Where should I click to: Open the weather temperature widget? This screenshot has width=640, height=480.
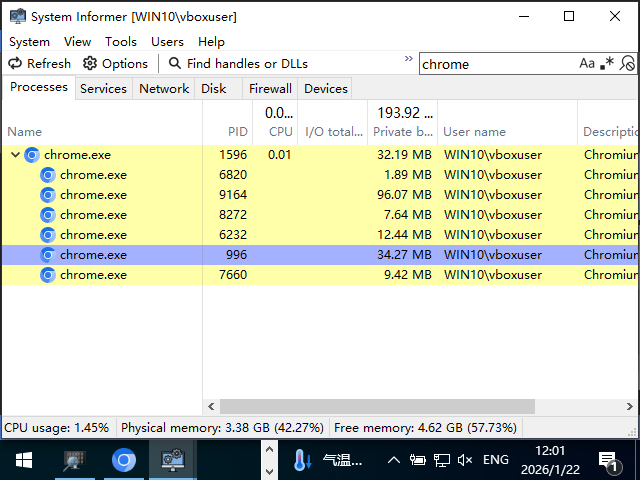[x=327, y=460]
